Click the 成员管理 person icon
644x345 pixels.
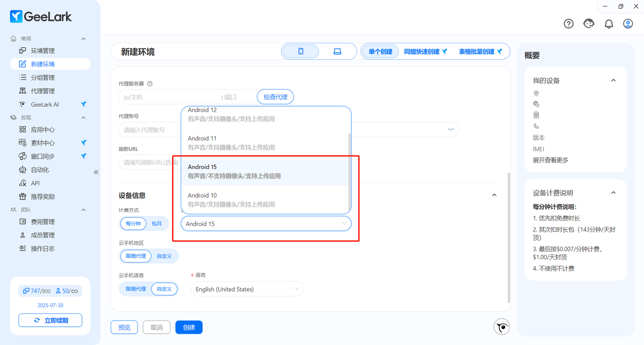[x=23, y=235]
